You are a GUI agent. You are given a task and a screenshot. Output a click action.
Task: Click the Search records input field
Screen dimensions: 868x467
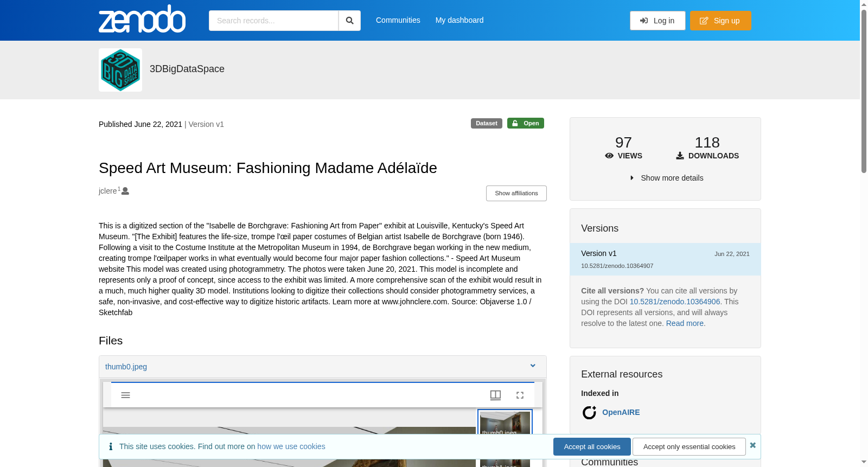pos(273,21)
